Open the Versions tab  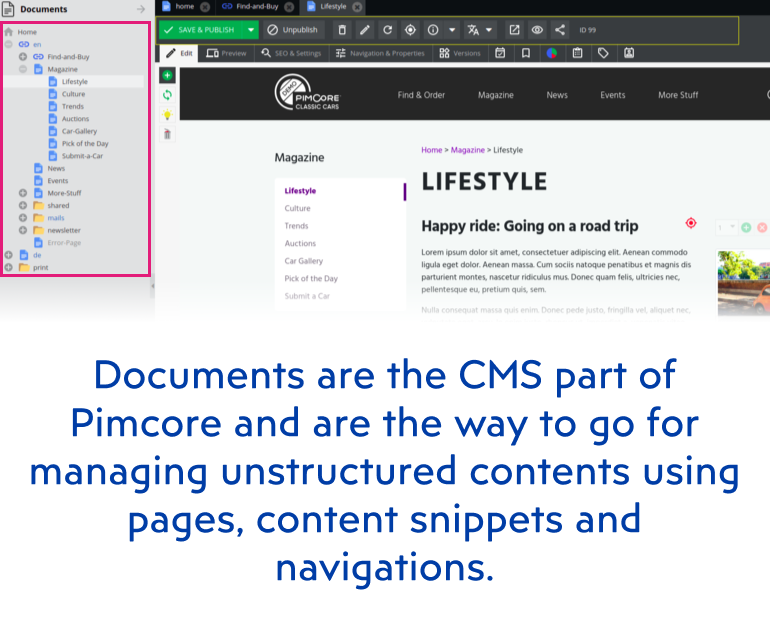(x=460, y=53)
